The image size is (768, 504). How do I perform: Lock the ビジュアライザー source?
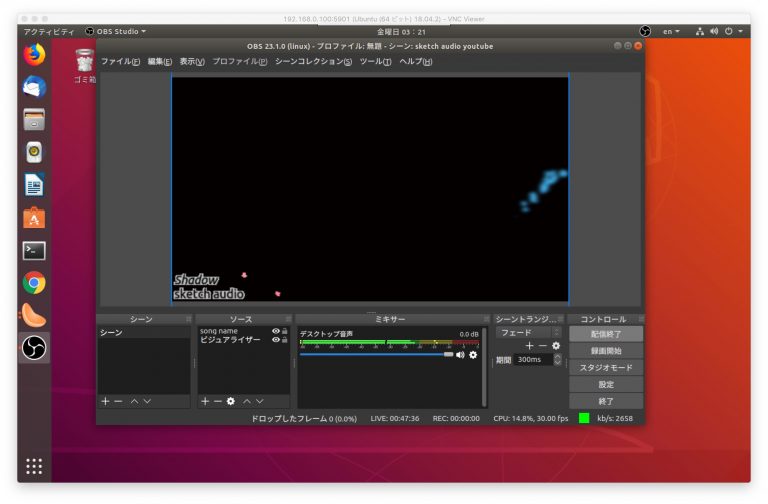point(285,339)
